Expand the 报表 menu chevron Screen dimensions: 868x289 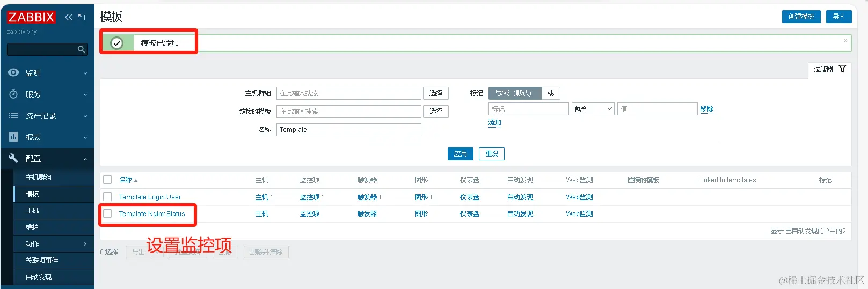(85, 138)
